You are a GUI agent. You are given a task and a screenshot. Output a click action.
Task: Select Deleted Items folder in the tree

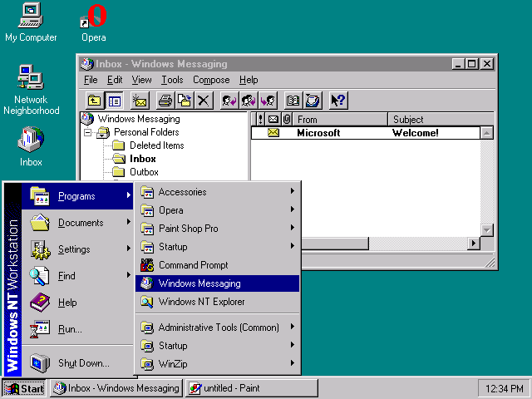click(157, 145)
